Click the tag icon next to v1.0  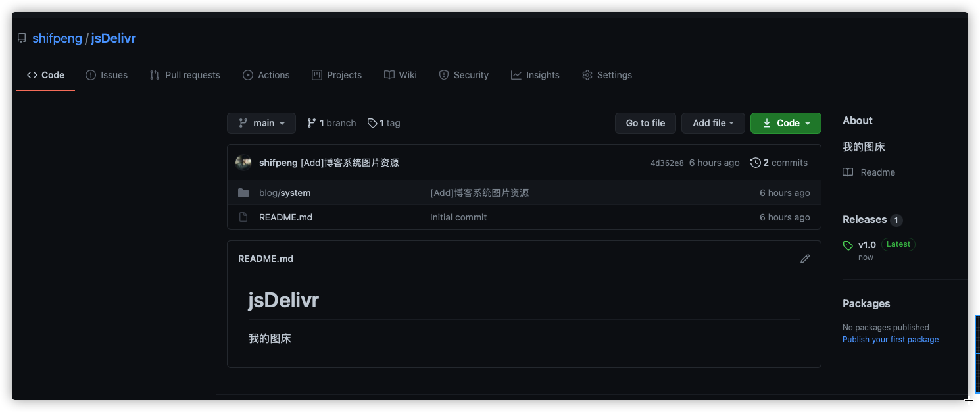(x=848, y=245)
